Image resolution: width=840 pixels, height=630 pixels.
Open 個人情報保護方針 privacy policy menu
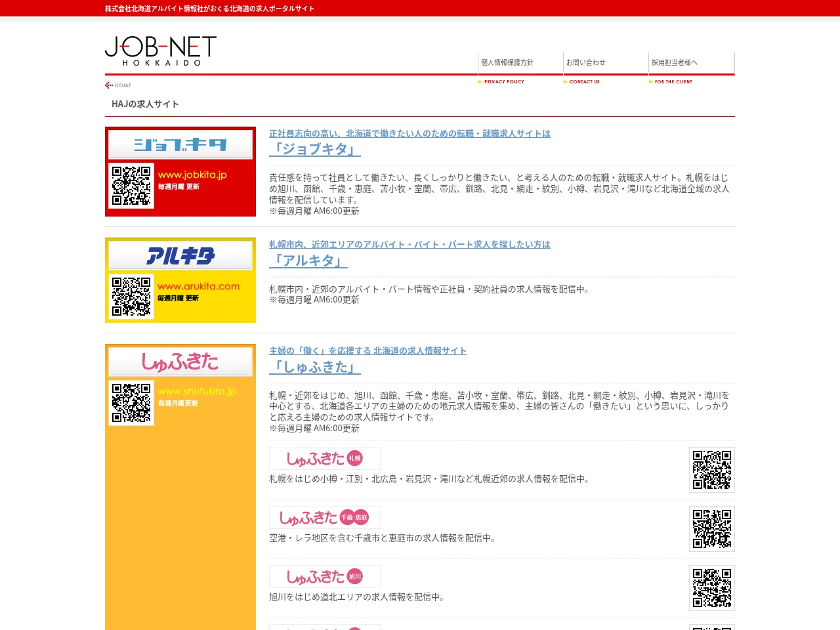[520, 69]
